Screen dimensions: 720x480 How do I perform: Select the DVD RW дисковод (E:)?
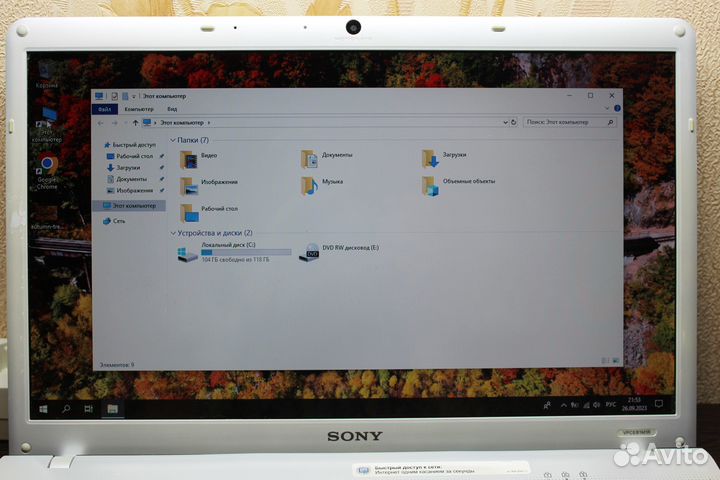pyautogui.click(x=339, y=252)
